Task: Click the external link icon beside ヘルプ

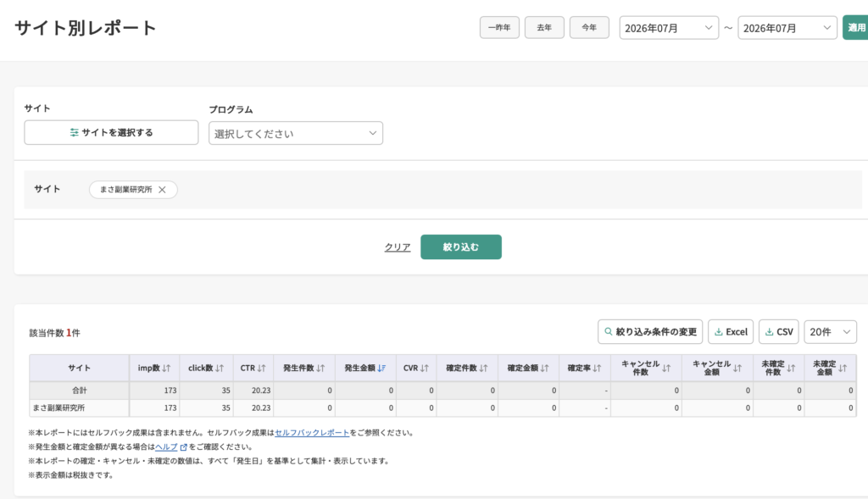Action: 184,447
